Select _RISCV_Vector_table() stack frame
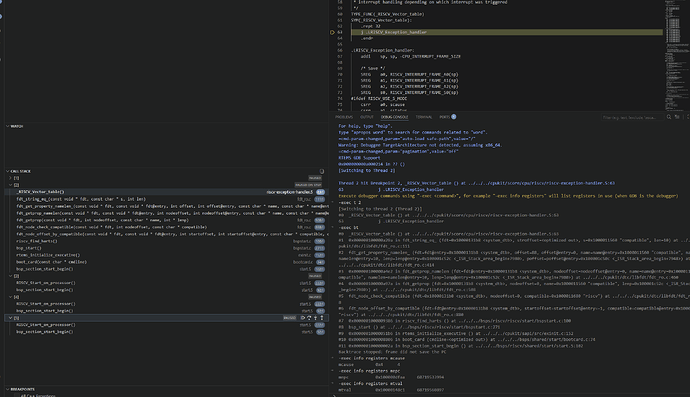The image size is (690, 397). point(40,192)
